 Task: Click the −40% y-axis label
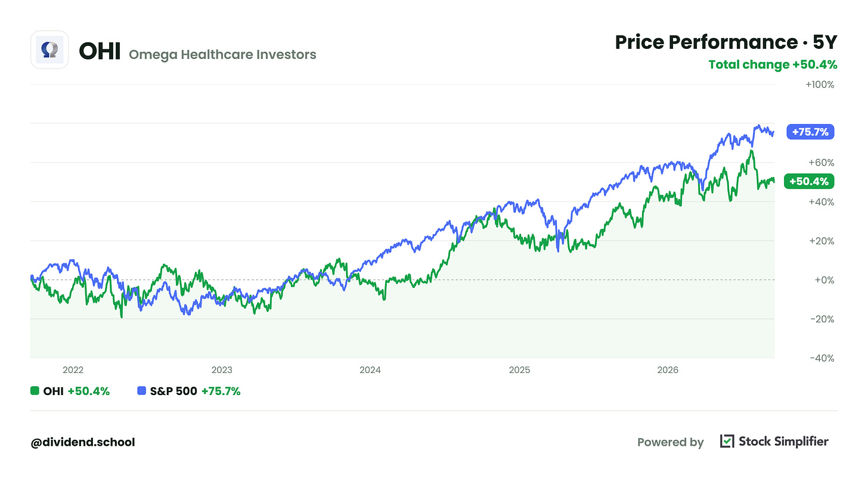pyautogui.click(x=821, y=358)
